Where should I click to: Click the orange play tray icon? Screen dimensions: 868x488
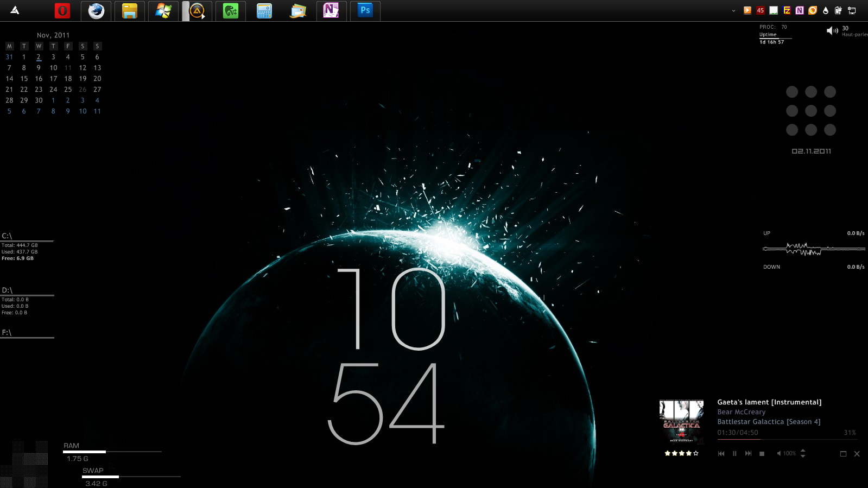[747, 10]
